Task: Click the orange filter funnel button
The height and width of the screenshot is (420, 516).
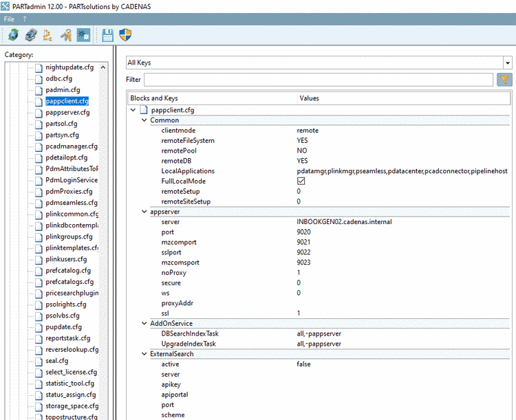Action: [504, 80]
